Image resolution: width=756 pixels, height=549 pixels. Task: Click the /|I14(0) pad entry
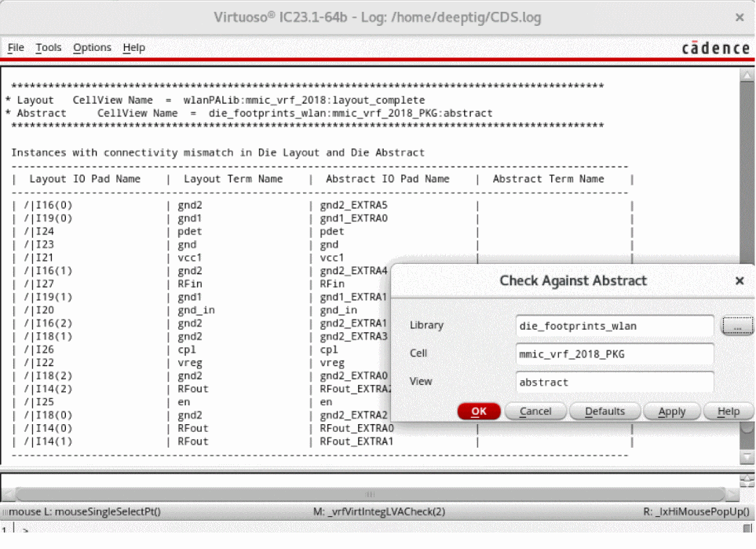48,428
